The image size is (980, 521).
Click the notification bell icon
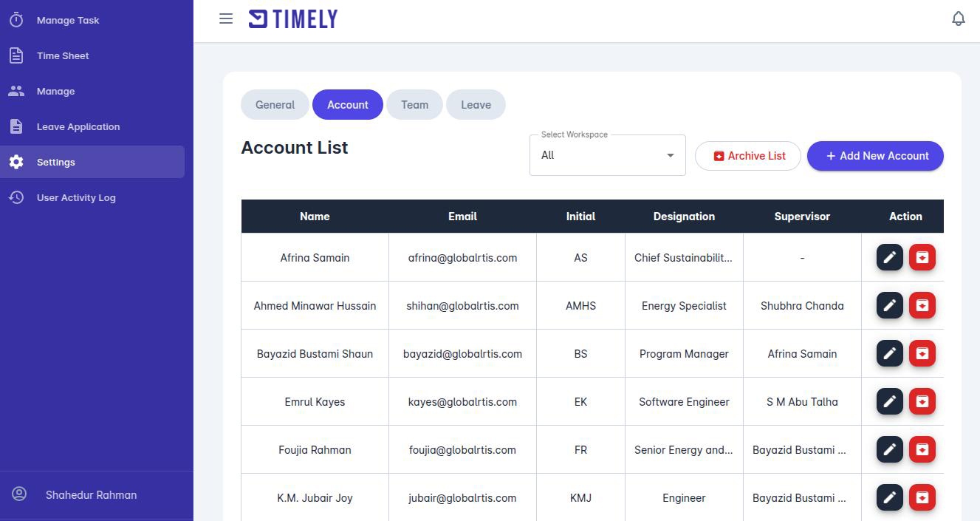click(958, 19)
